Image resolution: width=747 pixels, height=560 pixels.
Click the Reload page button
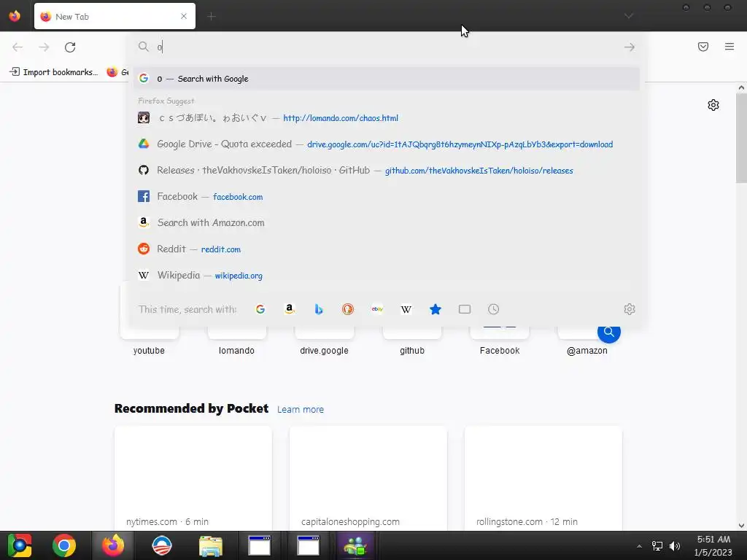click(x=70, y=47)
